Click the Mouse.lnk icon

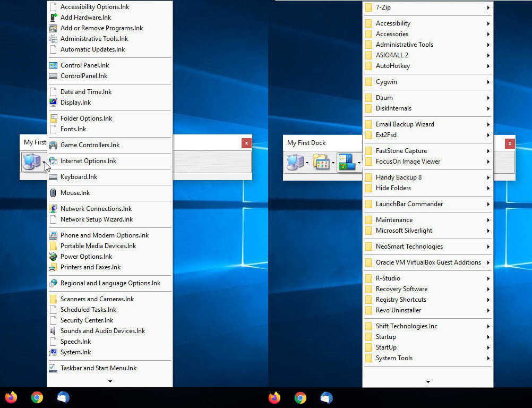[x=53, y=193]
